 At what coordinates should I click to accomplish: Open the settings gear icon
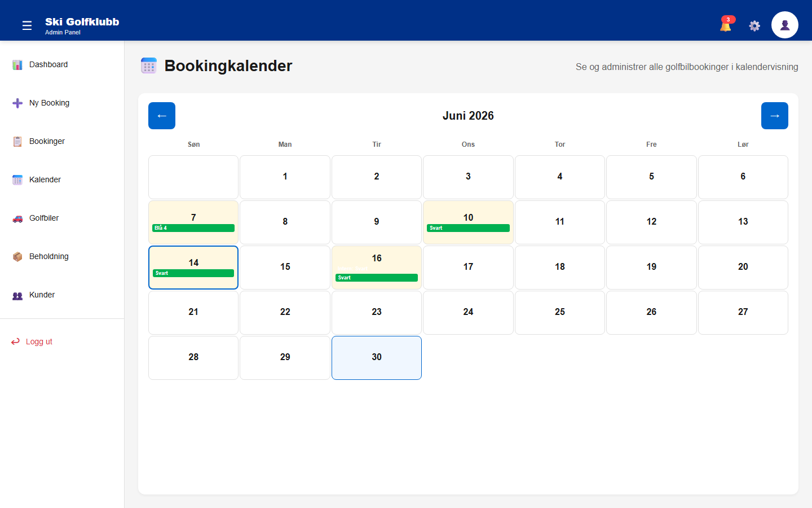pos(754,25)
